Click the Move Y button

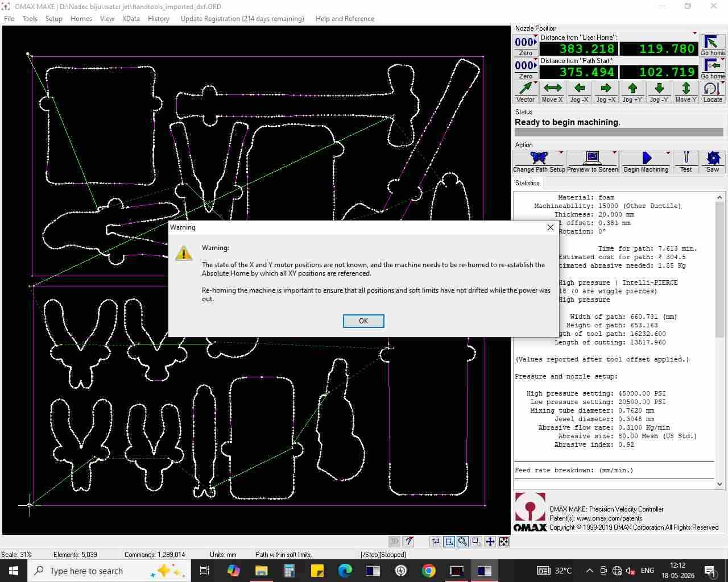[685, 92]
